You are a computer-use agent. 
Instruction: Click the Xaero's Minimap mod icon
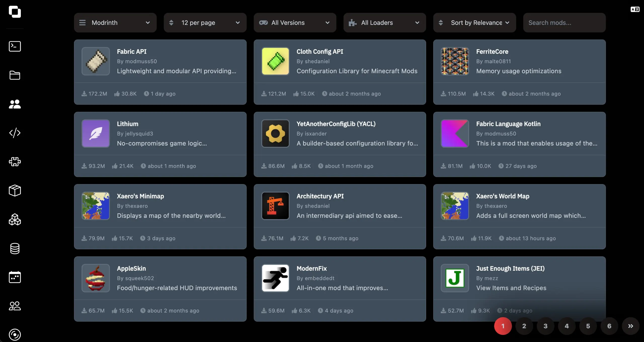click(x=96, y=206)
